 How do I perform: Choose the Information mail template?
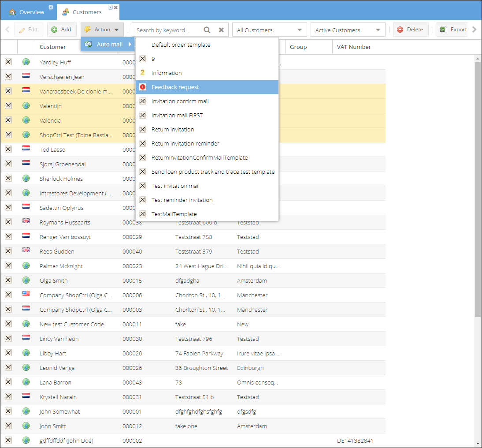[207, 73]
